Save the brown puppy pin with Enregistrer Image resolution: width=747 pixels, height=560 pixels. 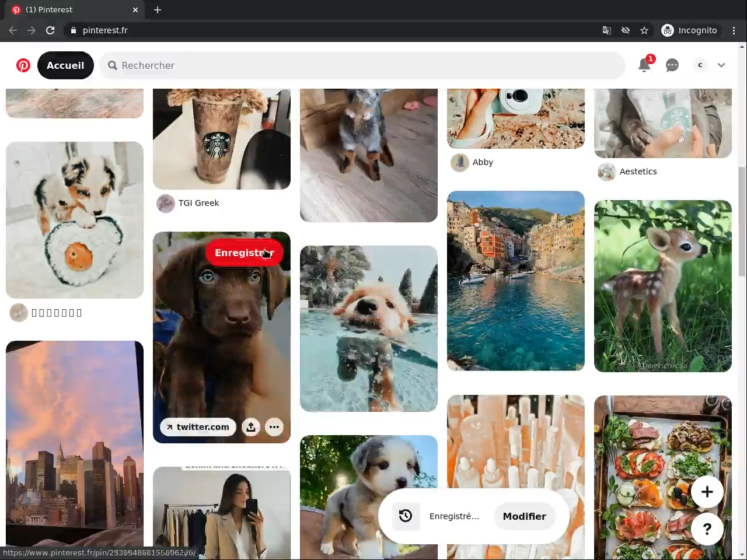point(244,253)
